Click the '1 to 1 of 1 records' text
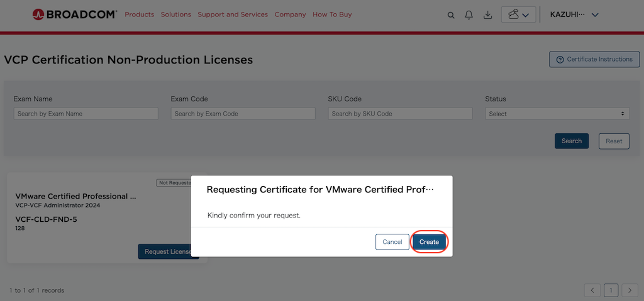 tap(36, 290)
